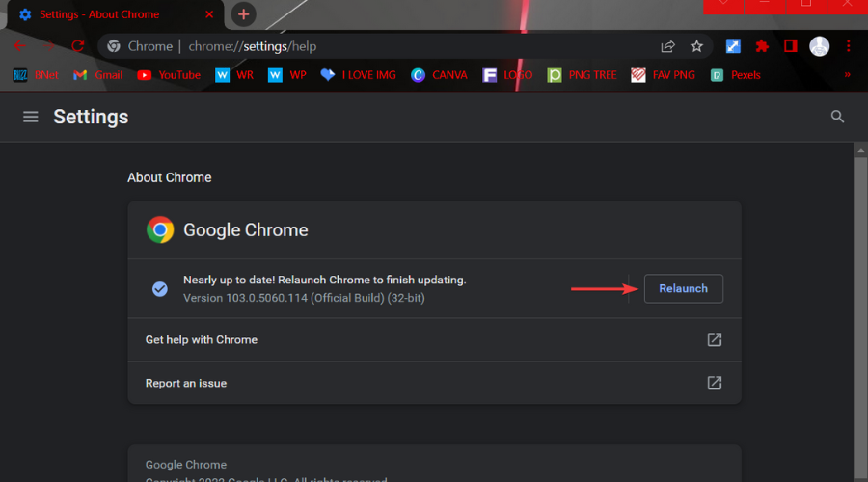
Task: Click the blue extension icon in toolbar
Action: click(x=733, y=46)
